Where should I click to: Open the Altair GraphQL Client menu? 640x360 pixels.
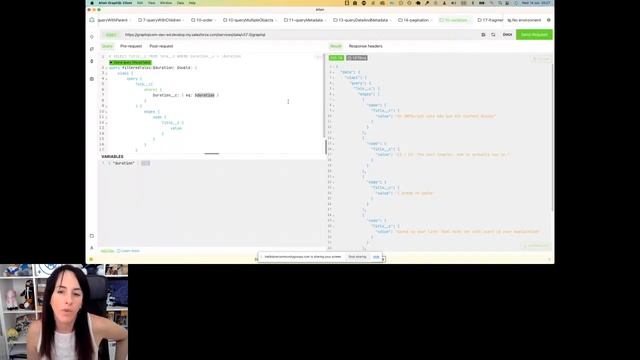[115, 3]
